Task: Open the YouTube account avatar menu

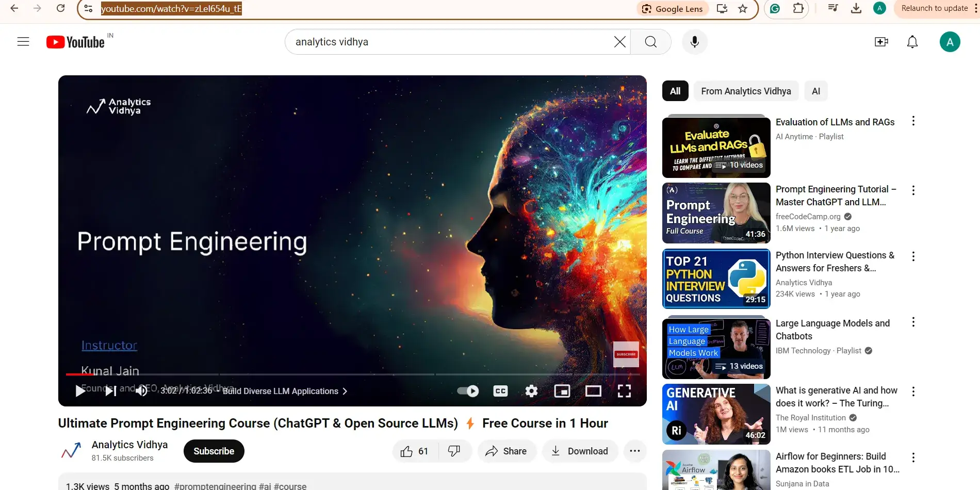Action: (950, 42)
